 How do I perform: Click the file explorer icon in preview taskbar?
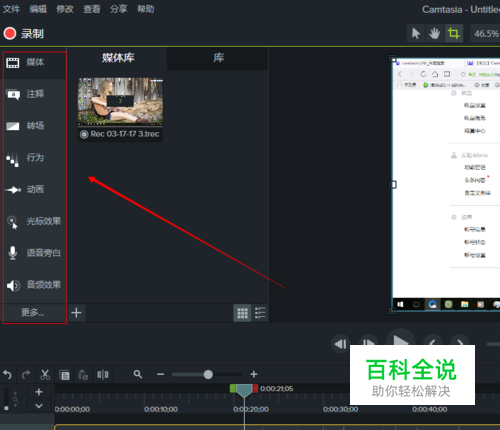pyautogui.click(x=464, y=304)
